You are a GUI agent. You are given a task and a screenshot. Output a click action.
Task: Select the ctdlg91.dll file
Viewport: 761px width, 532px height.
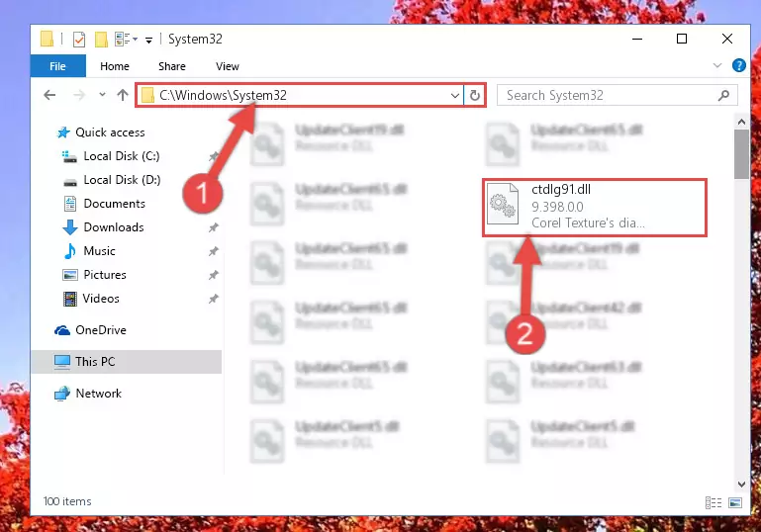(595, 207)
